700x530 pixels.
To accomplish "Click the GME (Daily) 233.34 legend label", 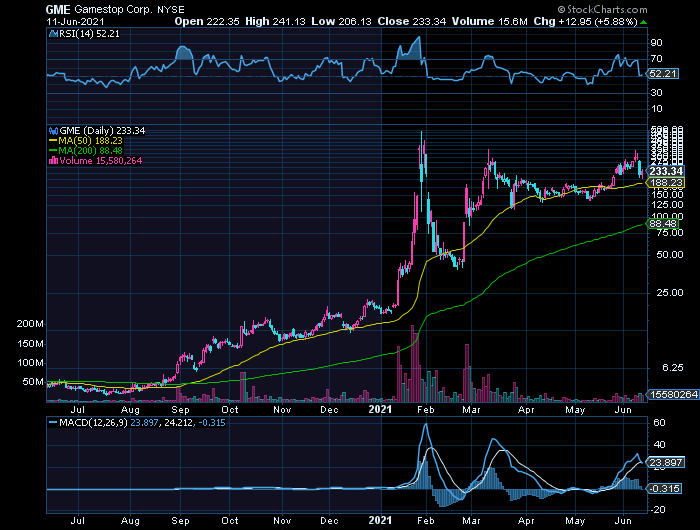I will 102,131.
